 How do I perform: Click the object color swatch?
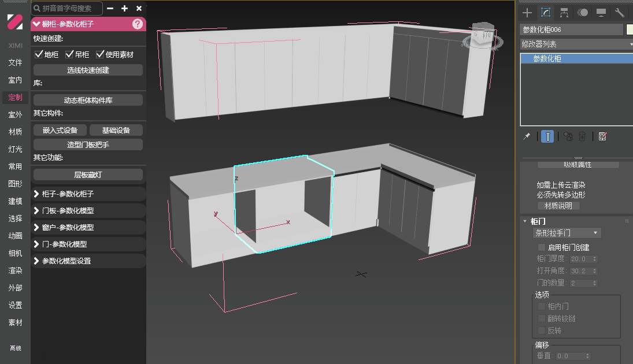point(630,29)
